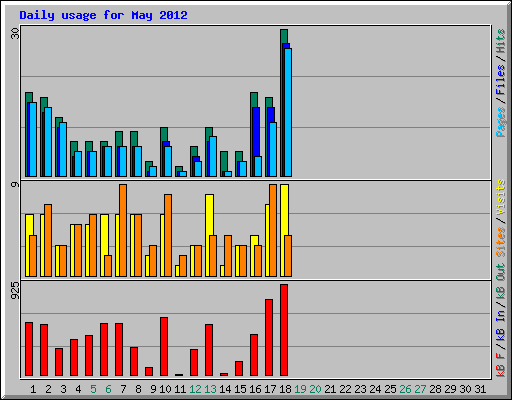Select the 'kB F' legend label
Image resolution: width=512 pixels, height=400 pixels.
click(501, 365)
